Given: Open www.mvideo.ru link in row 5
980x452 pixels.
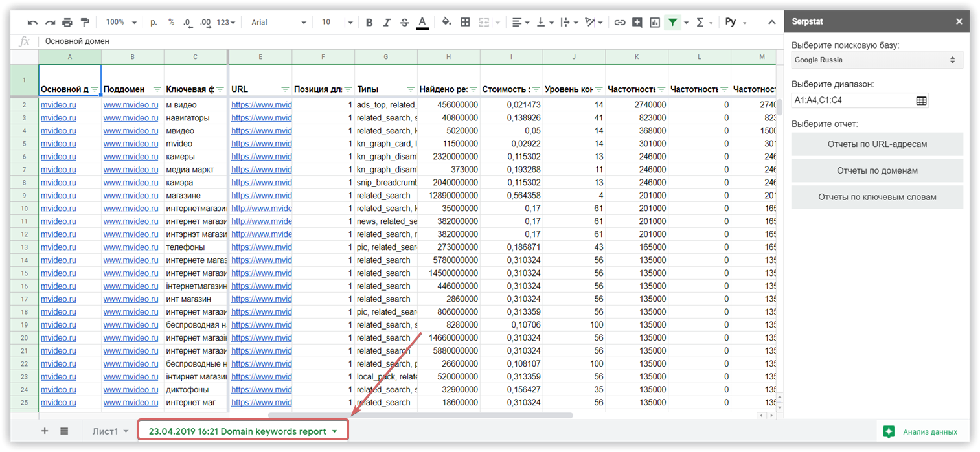Looking at the screenshot, I should pyautogui.click(x=131, y=144).
